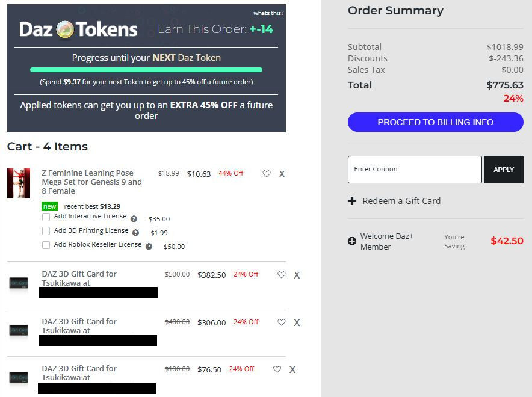Show help for Roblox Reseller License
This screenshot has height=397, width=532.
[149, 247]
